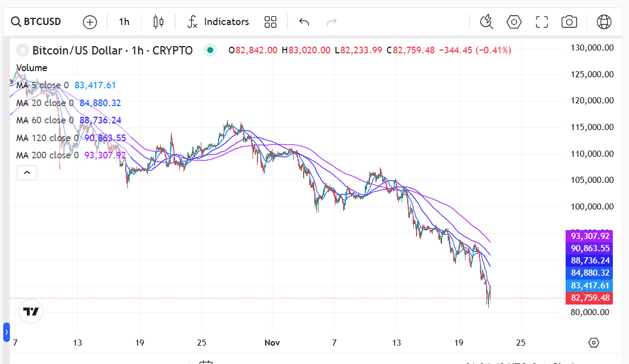
Task: Click the 80,000.00 price axis label
Action: [590, 312]
